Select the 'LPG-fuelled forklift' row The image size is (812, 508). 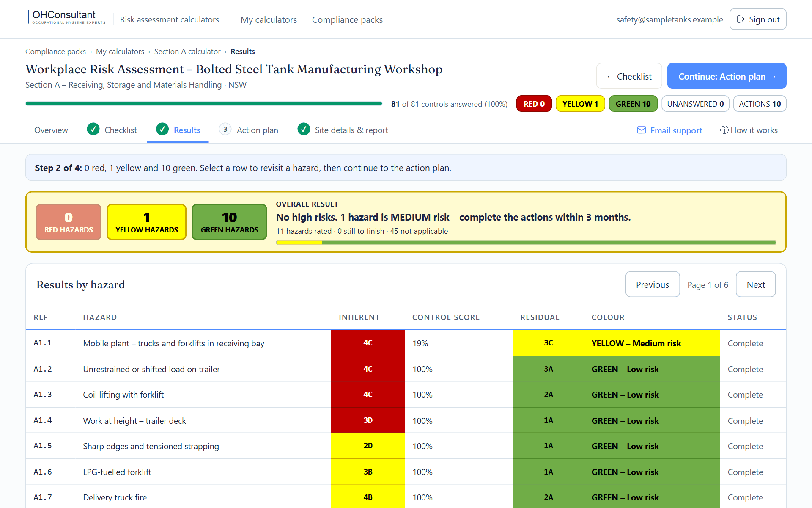point(406,472)
